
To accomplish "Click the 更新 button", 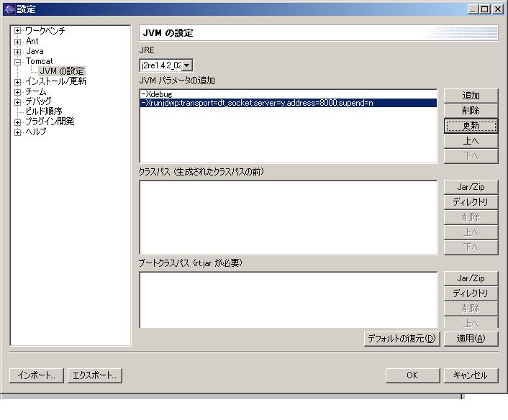I will pos(471,126).
